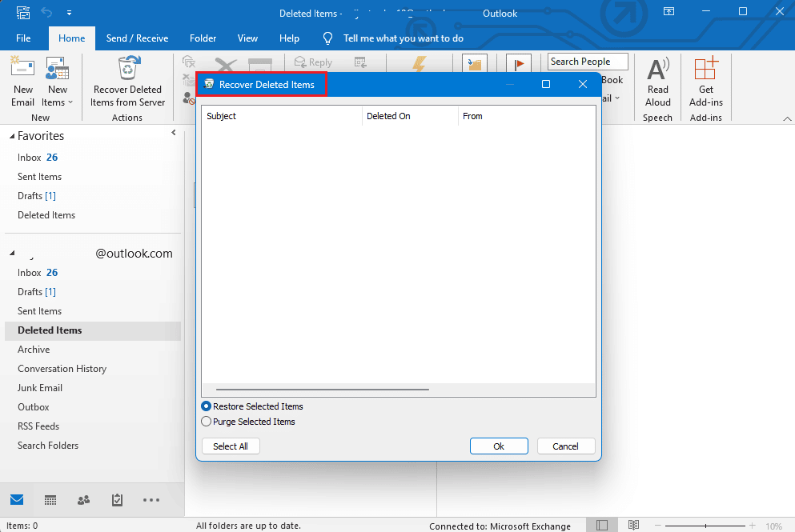Open the Folder tab
Image resolution: width=795 pixels, height=532 pixels.
(203, 38)
